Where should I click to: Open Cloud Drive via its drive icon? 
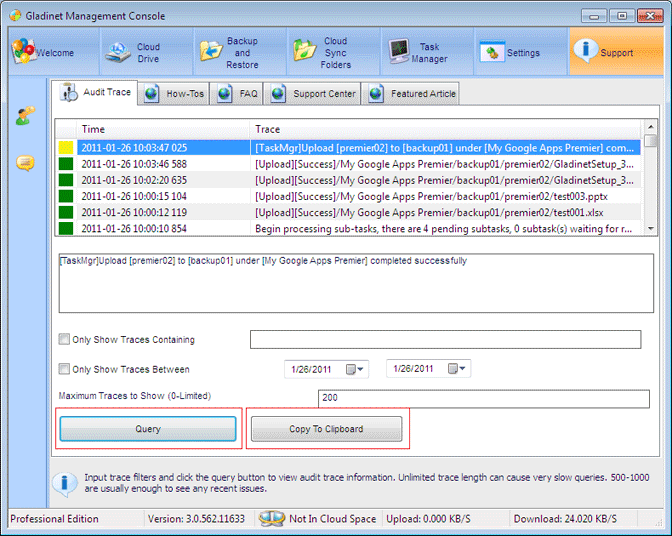[118, 53]
